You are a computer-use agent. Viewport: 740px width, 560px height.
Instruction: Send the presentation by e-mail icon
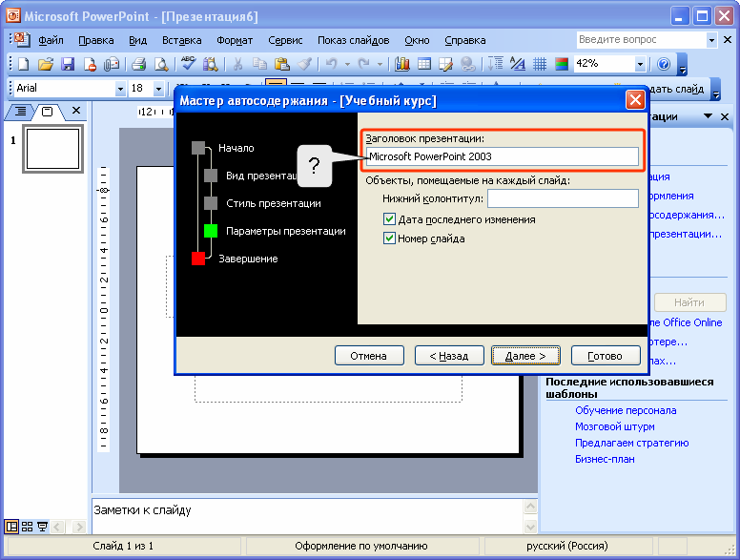(x=112, y=64)
